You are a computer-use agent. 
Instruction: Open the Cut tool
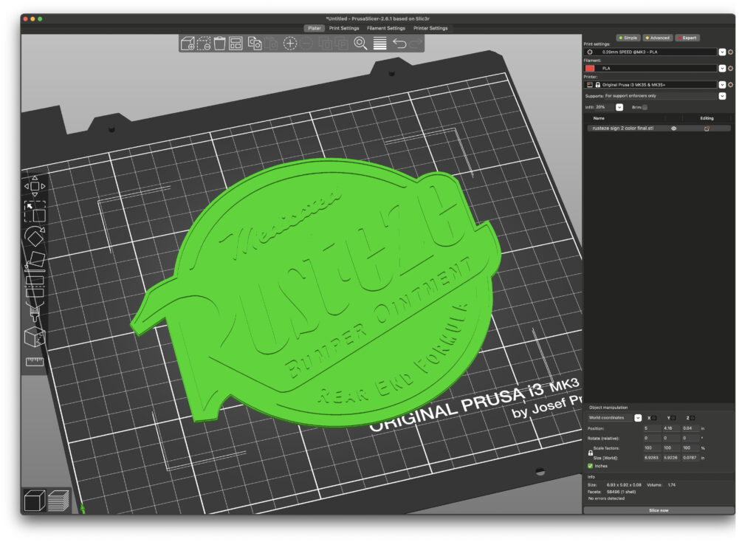click(34, 286)
